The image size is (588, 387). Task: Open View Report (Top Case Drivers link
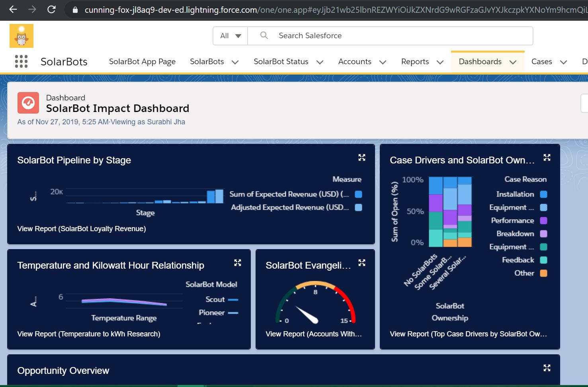coord(468,334)
